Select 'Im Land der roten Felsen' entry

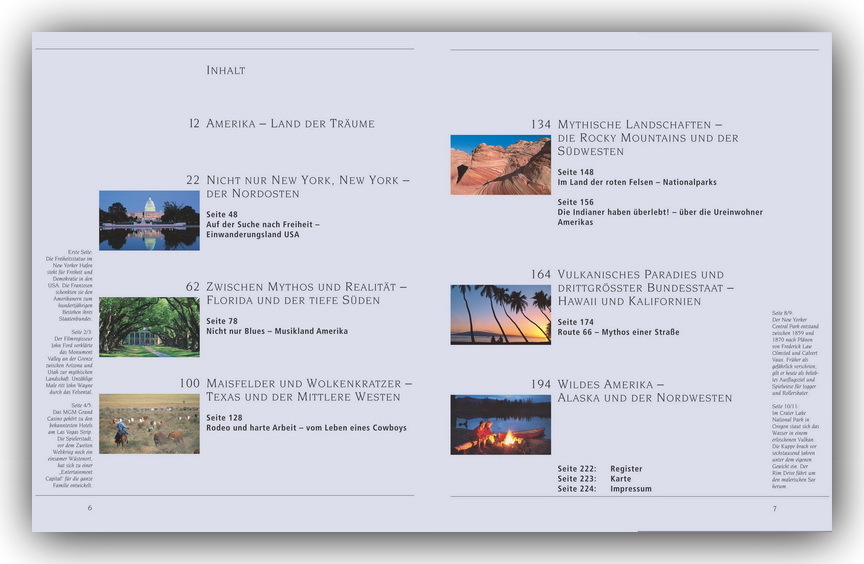pos(636,182)
